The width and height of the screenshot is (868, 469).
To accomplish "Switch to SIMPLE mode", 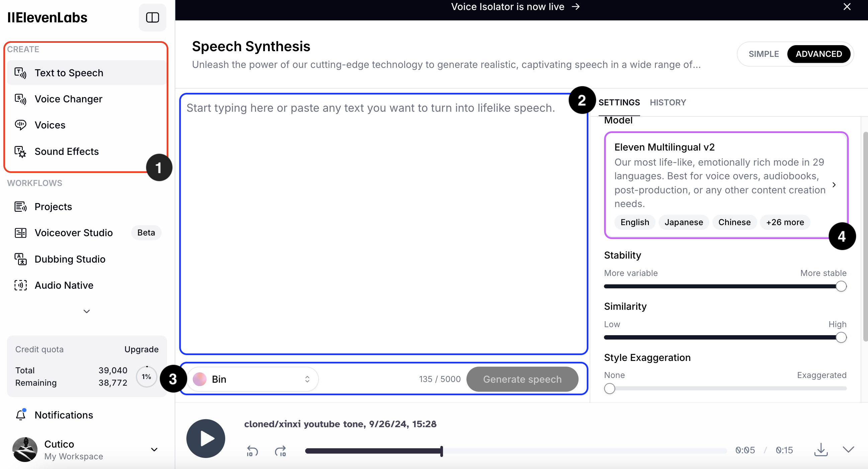I will click(x=764, y=54).
